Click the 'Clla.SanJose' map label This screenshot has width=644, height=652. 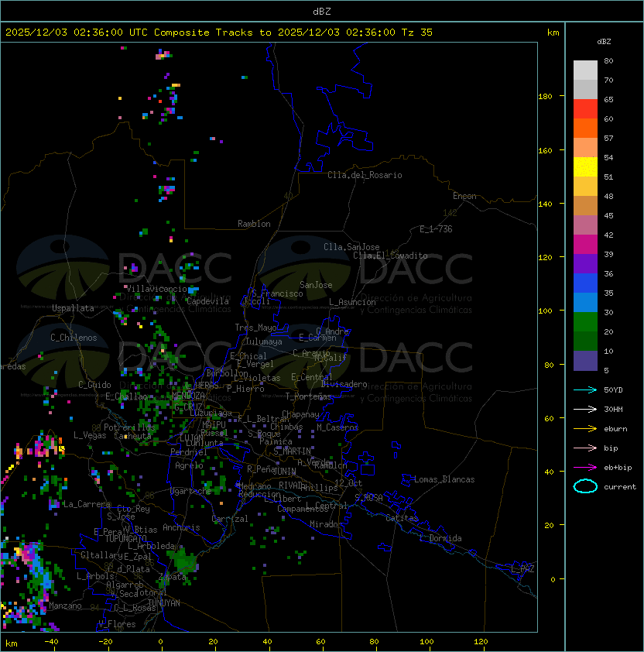click(x=351, y=247)
